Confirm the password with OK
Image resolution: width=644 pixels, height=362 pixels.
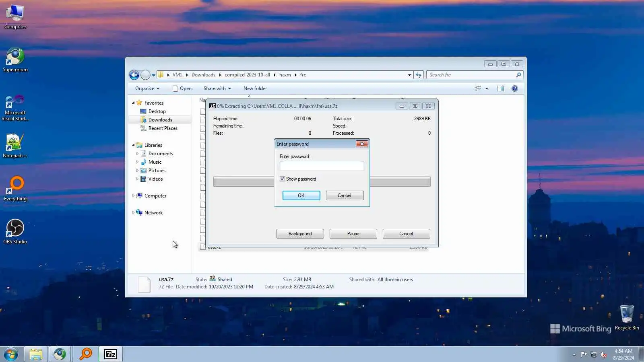click(301, 195)
